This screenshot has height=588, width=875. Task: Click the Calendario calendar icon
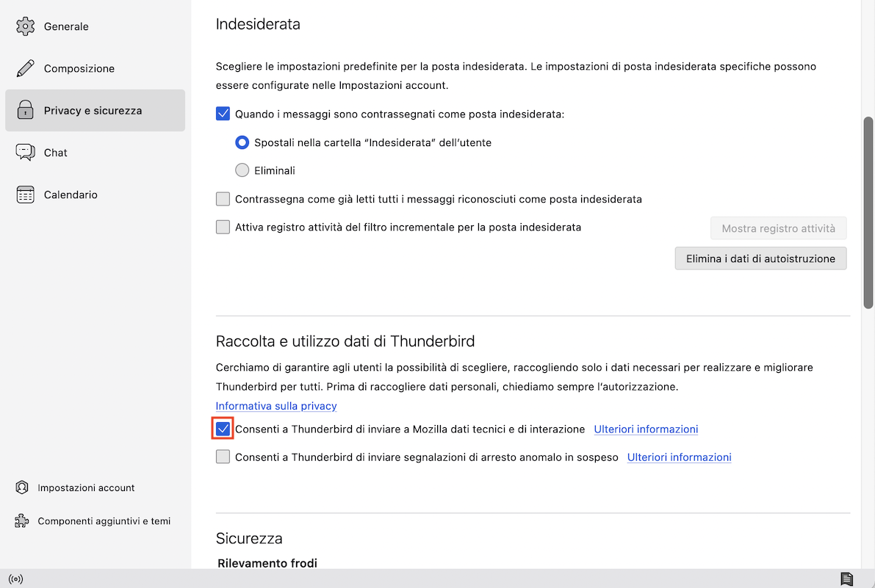click(x=25, y=195)
